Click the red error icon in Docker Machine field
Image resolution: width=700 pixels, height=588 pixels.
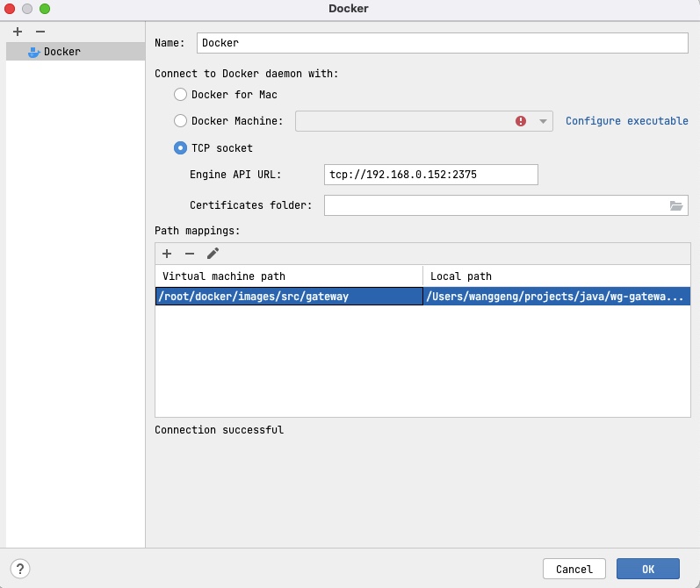click(x=521, y=121)
